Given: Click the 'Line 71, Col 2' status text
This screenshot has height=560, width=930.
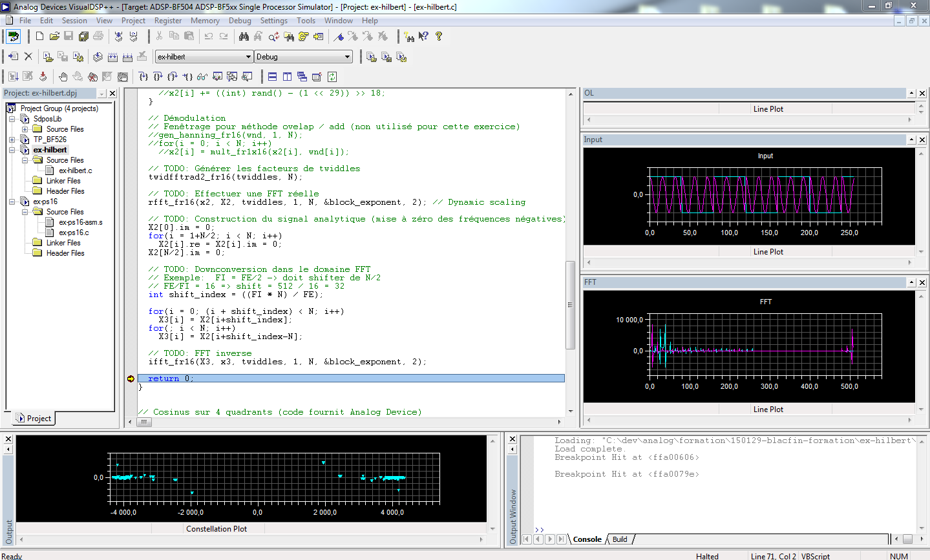Looking at the screenshot, I should point(773,556).
